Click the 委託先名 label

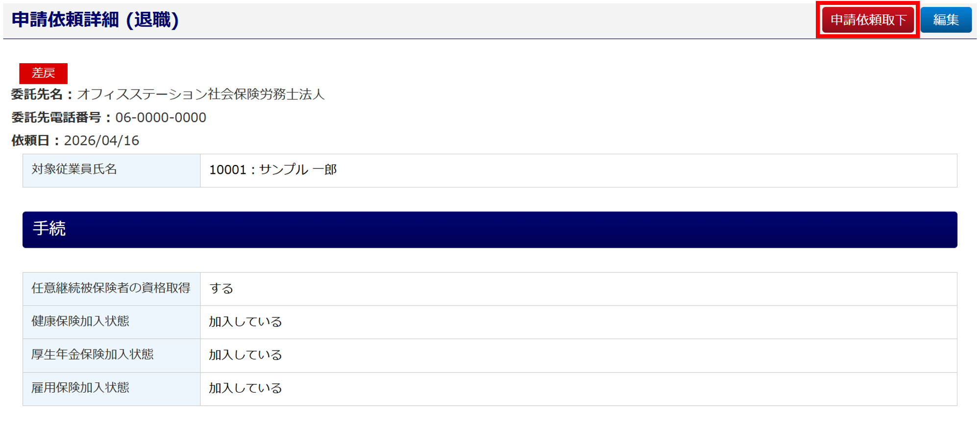(37, 94)
